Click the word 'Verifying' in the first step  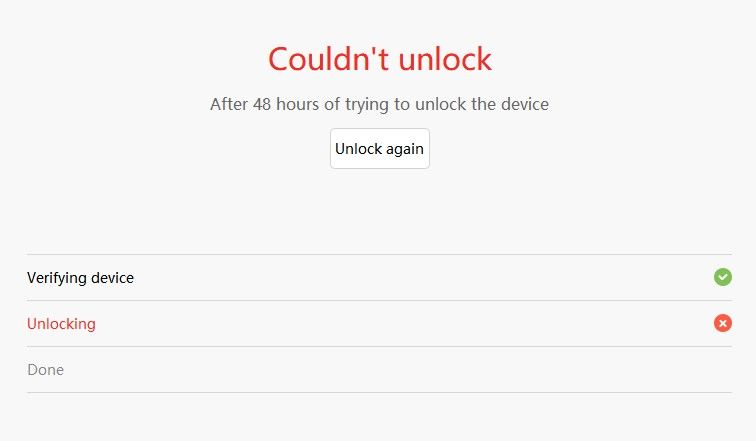56,278
